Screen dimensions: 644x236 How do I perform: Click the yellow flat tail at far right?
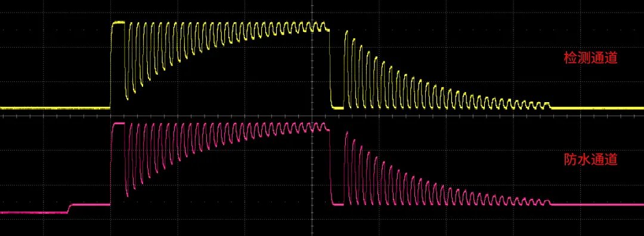(597, 108)
